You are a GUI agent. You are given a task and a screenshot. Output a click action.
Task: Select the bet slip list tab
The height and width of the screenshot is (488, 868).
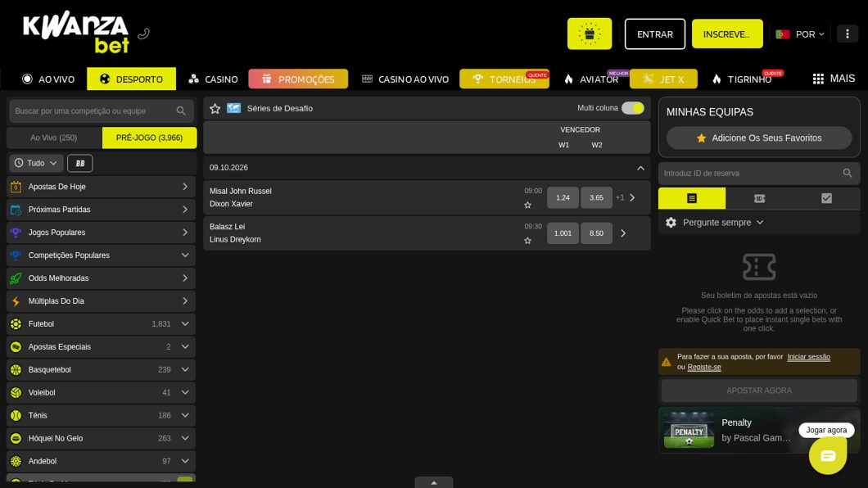692,198
